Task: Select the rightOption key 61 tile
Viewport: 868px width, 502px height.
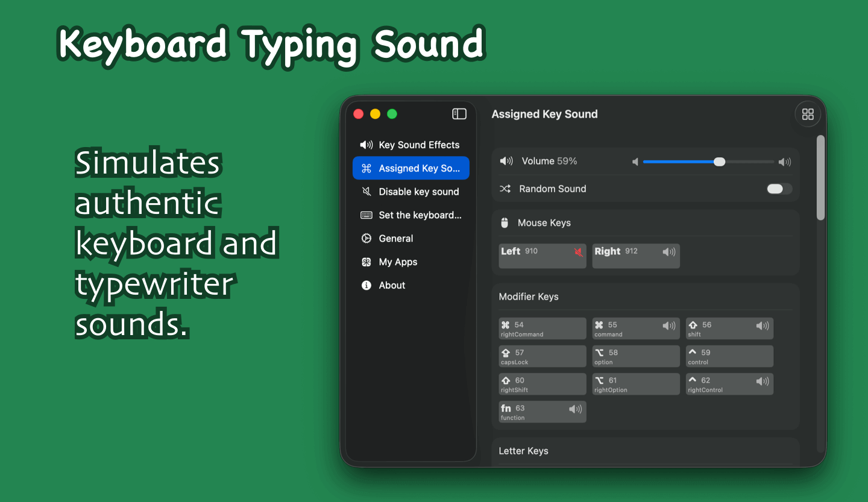Action: click(636, 384)
